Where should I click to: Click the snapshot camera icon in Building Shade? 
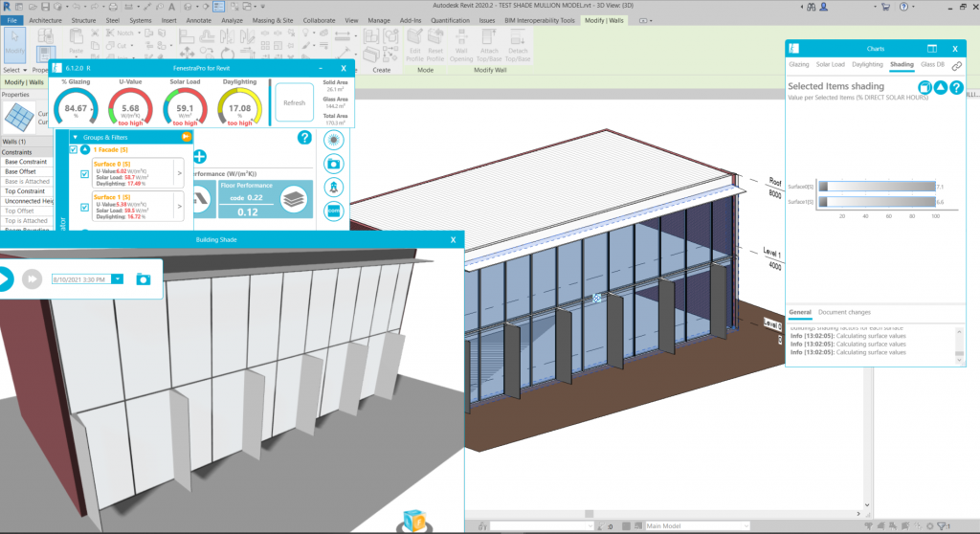(144, 279)
